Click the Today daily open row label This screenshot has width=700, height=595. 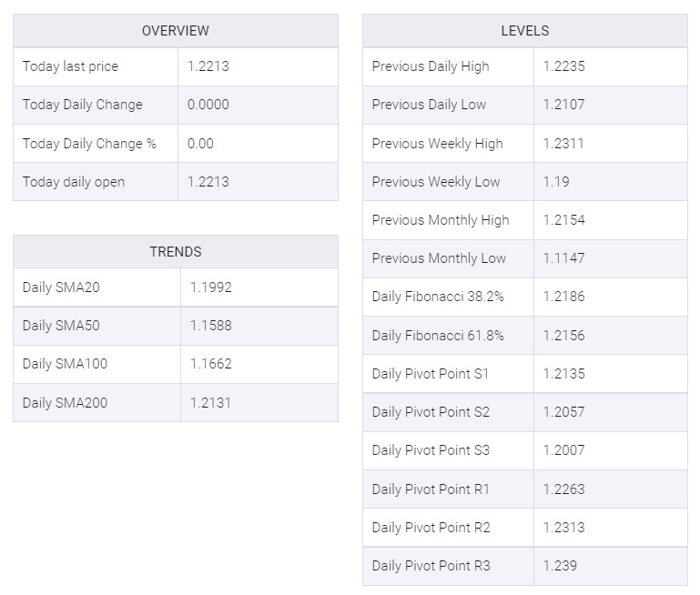[x=74, y=182]
